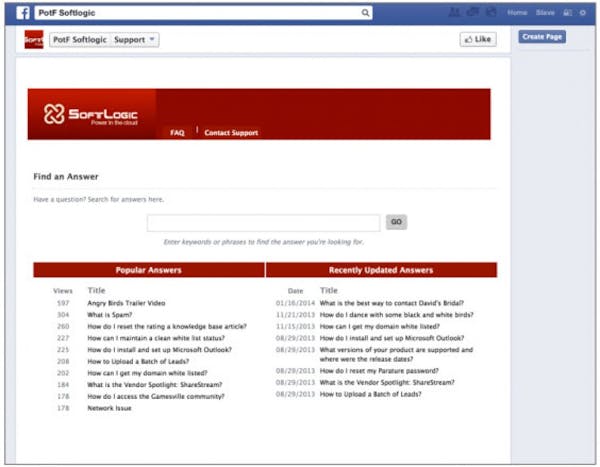The image size is (600, 467).
Task: Open Microsoft Outlook answer in Popular Answers
Action: [160, 350]
